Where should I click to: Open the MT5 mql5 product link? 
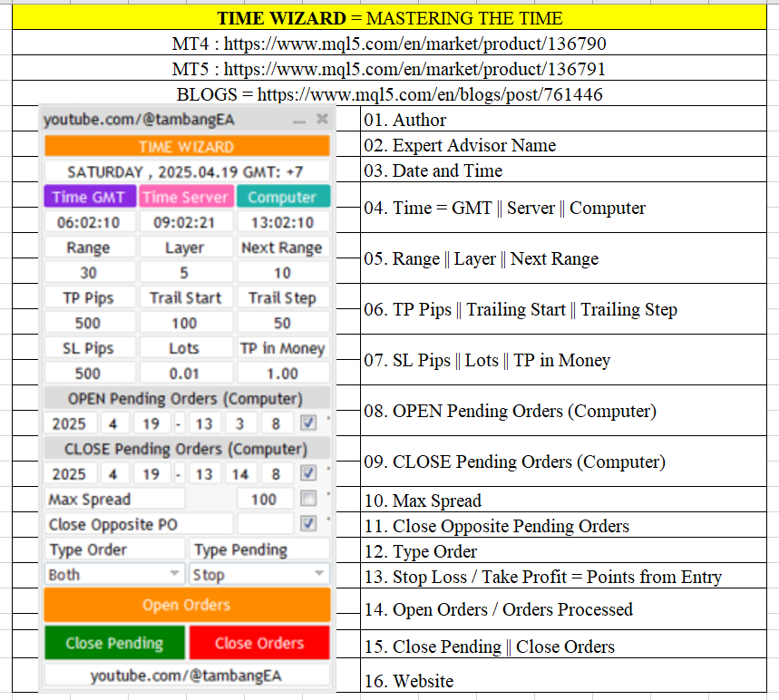coord(414,69)
